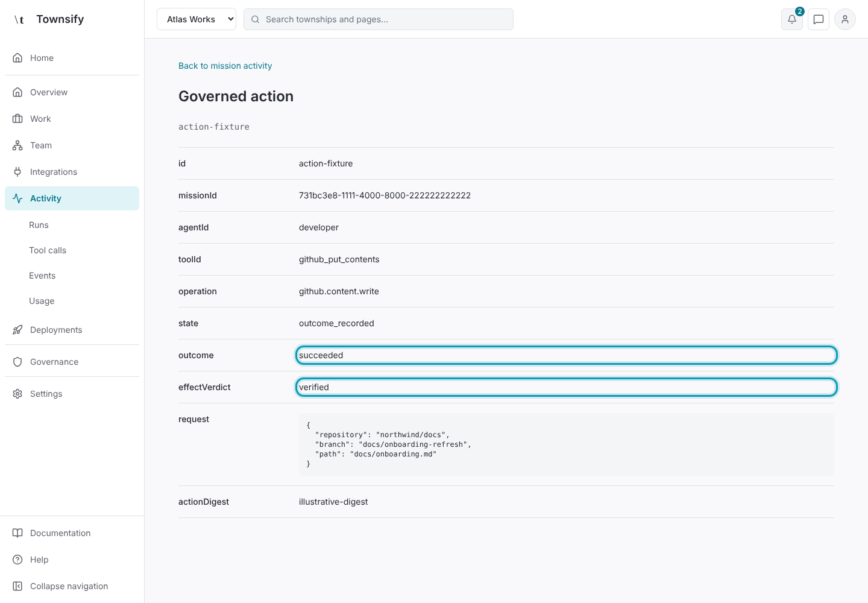The image size is (868, 603).
Task: Focus the Search townships and pages field
Action: (379, 19)
